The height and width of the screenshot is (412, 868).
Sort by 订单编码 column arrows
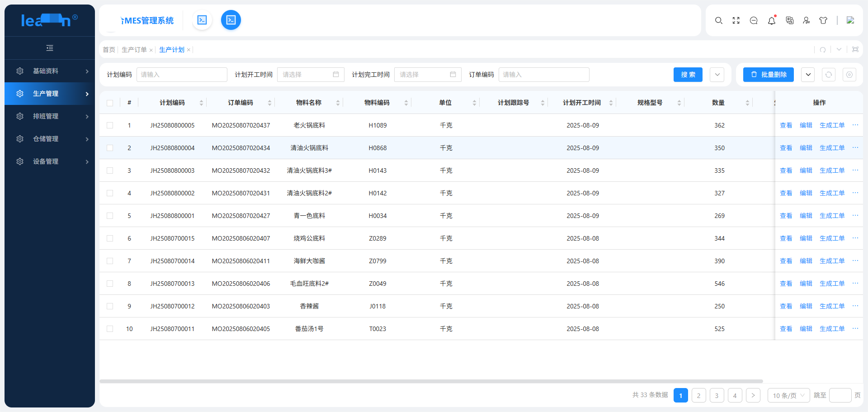pos(269,103)
